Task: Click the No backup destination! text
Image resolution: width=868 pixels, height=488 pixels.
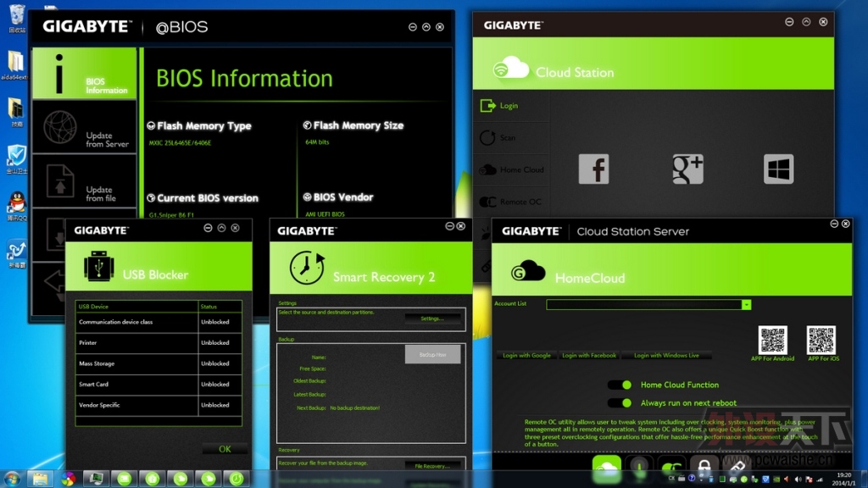Action: (x=355, y=408)
